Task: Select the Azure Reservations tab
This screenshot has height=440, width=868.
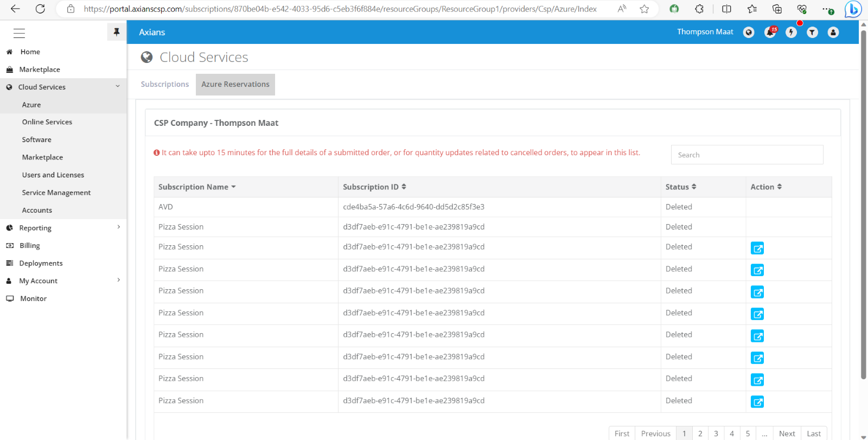Action: (235, 85)
